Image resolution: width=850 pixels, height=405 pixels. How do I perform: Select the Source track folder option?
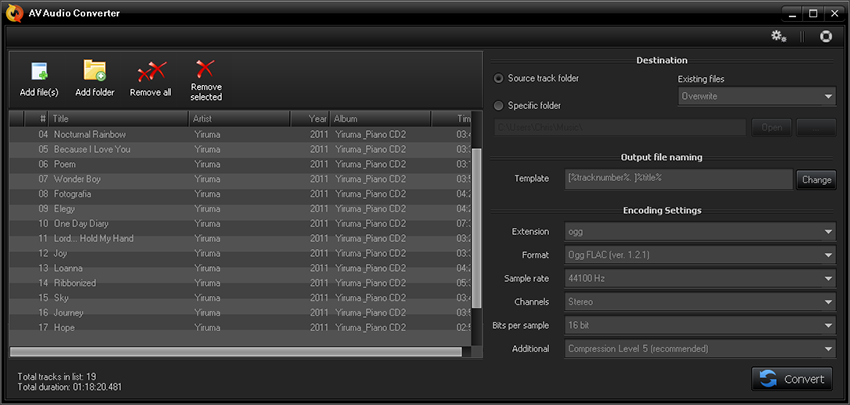tap(499, 78)
